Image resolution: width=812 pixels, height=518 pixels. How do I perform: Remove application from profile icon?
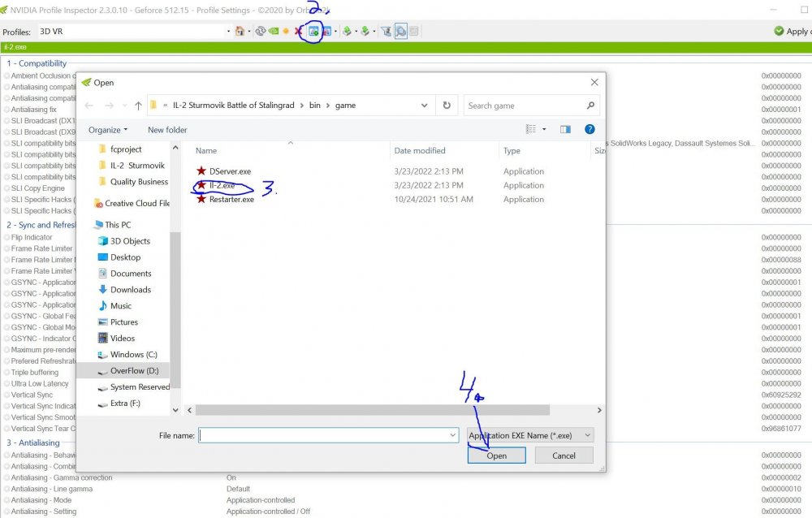326,31
